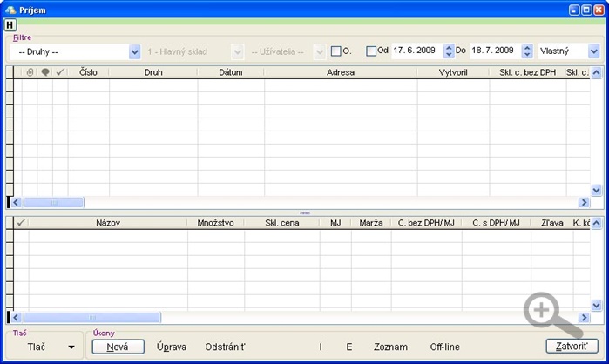The image size is (609, 364).
Task: Maximize the Príjem window
Action: [586, 10]
